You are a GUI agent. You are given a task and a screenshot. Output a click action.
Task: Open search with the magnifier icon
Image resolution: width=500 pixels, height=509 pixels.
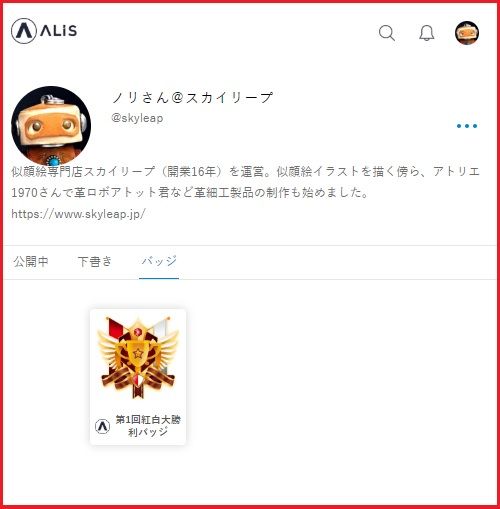tap(387, 33)
